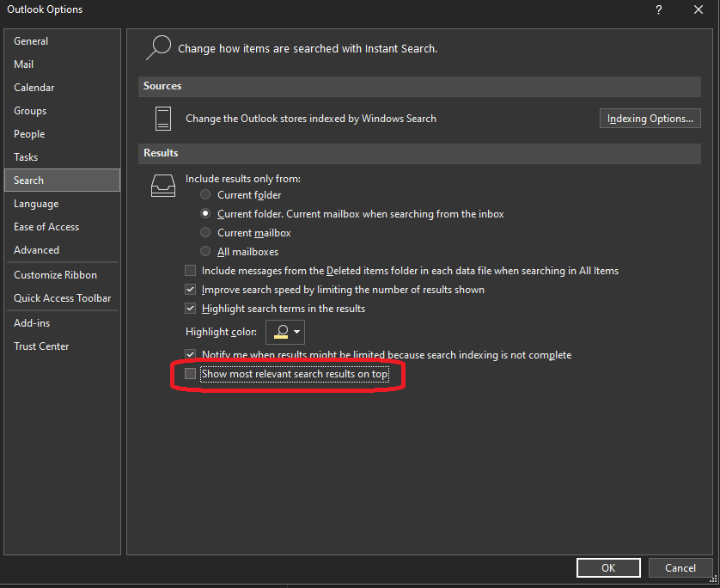Click the highlighter color icon
720x588 pixels.
tap(281, 332)
